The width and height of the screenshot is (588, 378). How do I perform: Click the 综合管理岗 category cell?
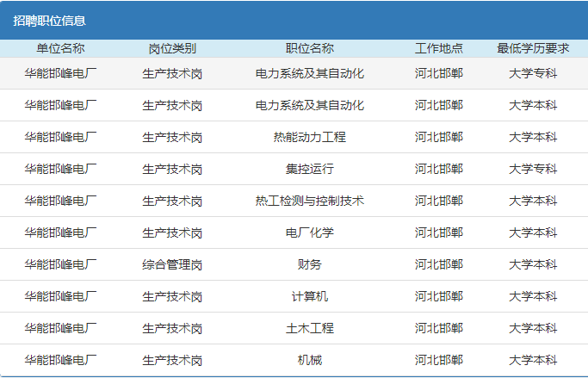pyautogui.click(x=172, y=264)
